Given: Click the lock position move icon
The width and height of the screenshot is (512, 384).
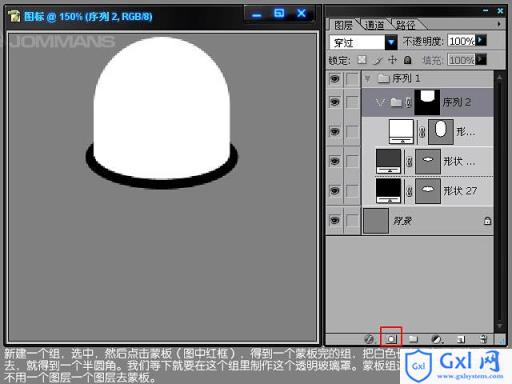Looking at the screenshot, I should tap(393, 60).
